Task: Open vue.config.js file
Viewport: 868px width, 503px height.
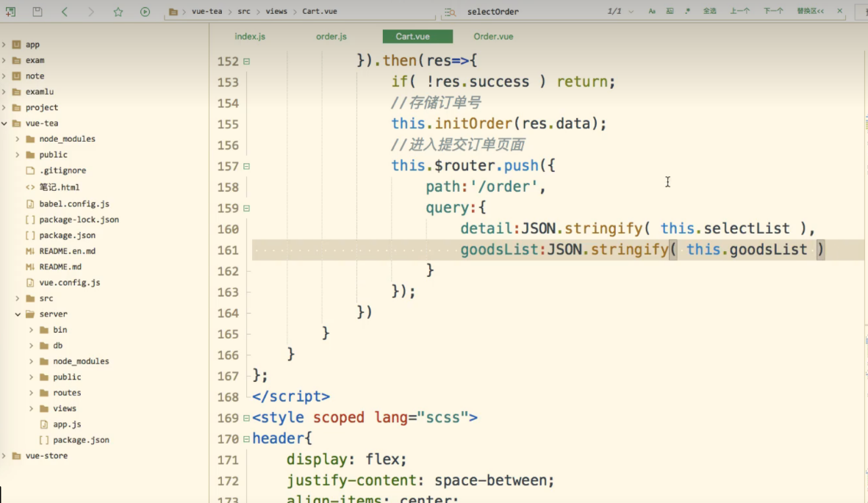Action: point(70,283)
